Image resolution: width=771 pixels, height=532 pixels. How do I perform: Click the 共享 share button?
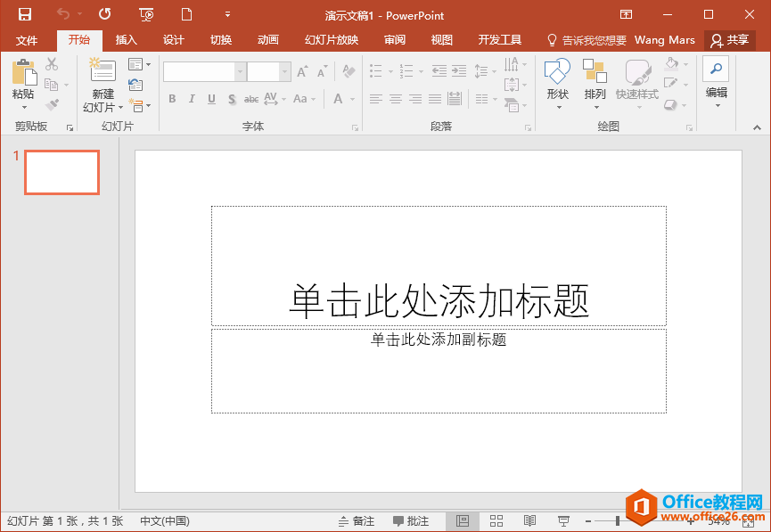[x=730, y=40]
